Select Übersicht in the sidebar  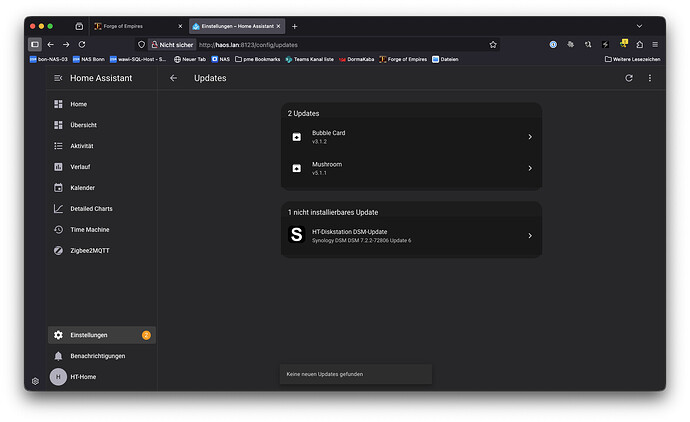[x=83, y=125]
